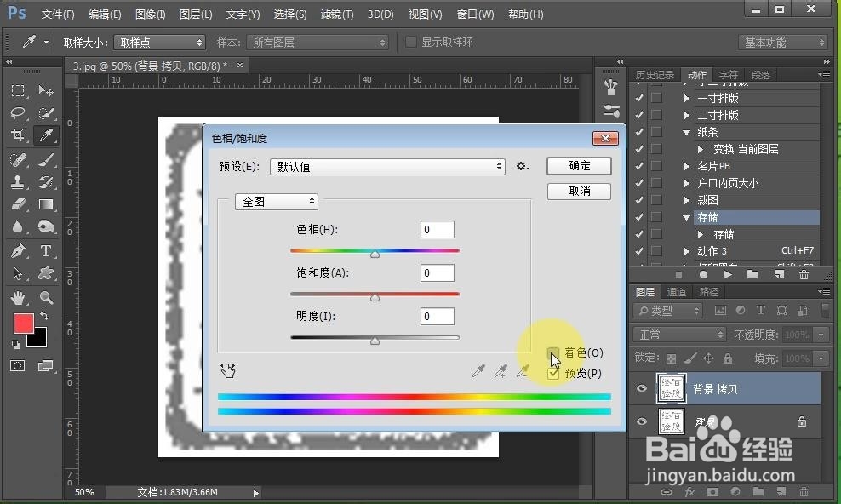Select the Lasso tool
This screenshot has width=841, height=504.
19,113
